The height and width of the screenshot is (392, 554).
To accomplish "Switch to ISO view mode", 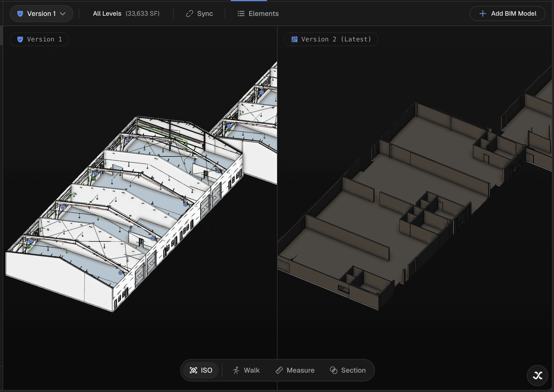I will point(206,370).
